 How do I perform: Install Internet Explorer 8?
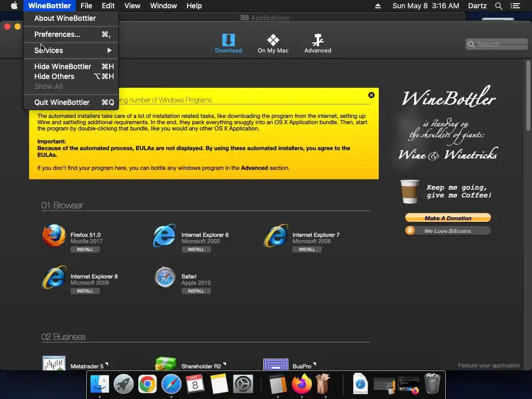(x=85, y=291)
